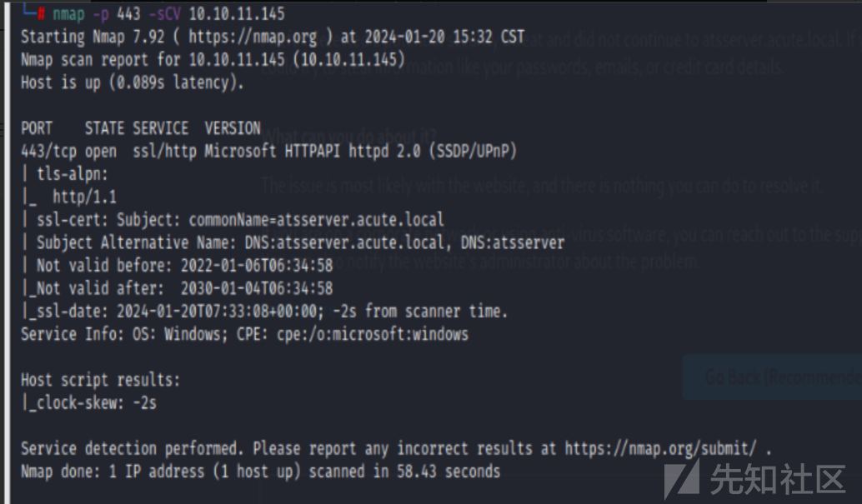Click the ssl-date timestamp line
Image resolution: width=862 pixels, height=504 pixels.
point(264,312)
